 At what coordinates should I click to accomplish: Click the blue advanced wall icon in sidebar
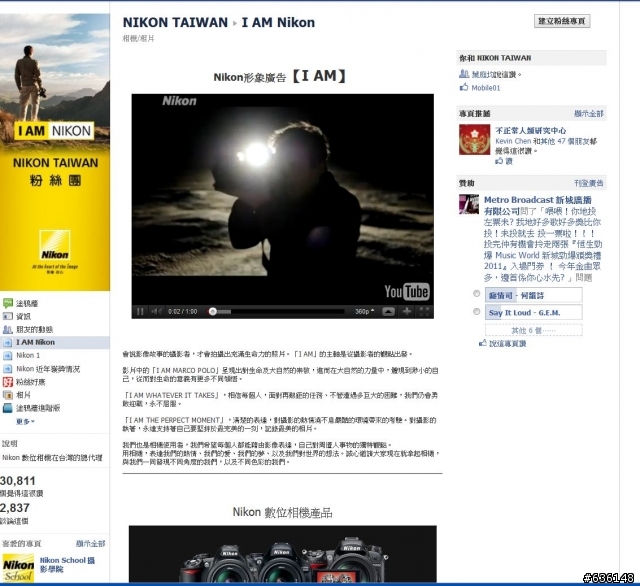(x=8, y=408)
